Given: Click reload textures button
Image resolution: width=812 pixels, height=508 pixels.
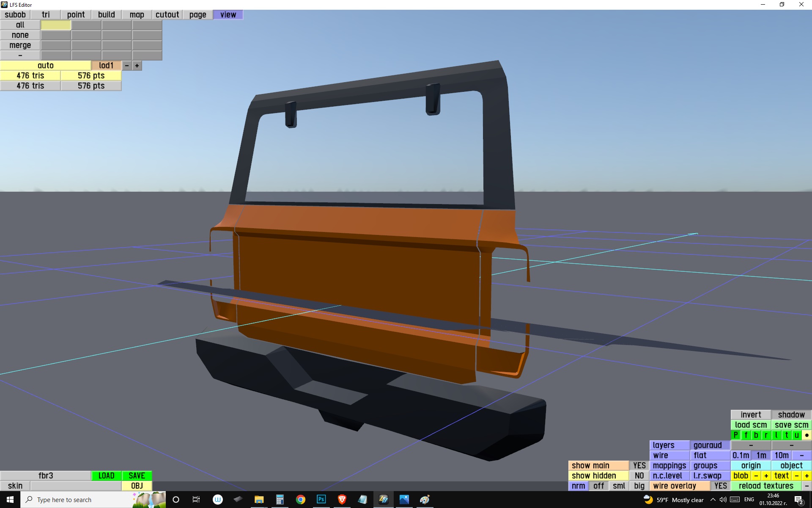Looking at the screenshot, I should (x=765, y=486).
